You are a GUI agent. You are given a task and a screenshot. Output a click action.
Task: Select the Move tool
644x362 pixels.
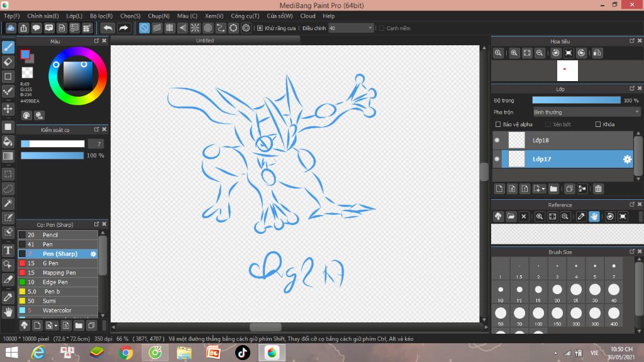click(x=8, y=109)
